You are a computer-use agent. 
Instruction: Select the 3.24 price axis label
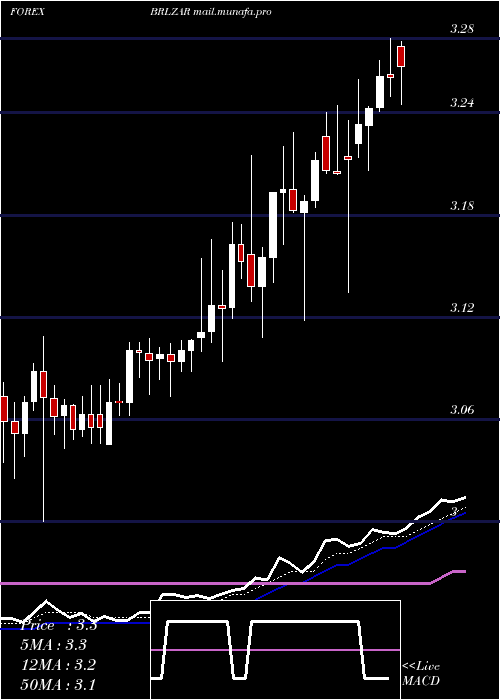[462, 103]
